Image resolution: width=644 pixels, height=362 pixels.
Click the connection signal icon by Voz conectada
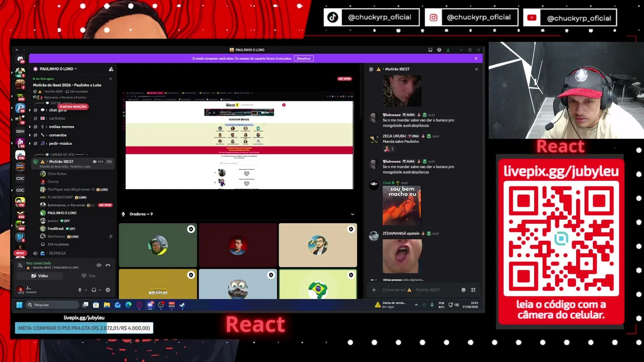pyautogui.click(x=20, y=265)
